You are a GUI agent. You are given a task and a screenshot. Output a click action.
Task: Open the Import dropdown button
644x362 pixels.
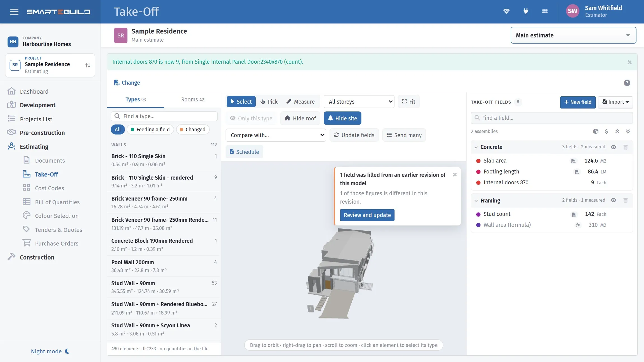point(615,102)
